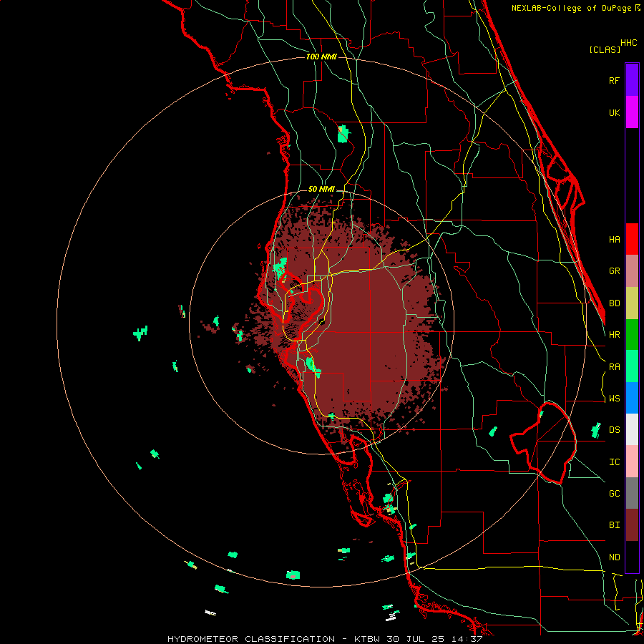Click the "ND" legend label
Screen dimensions: 644x644
615,557
